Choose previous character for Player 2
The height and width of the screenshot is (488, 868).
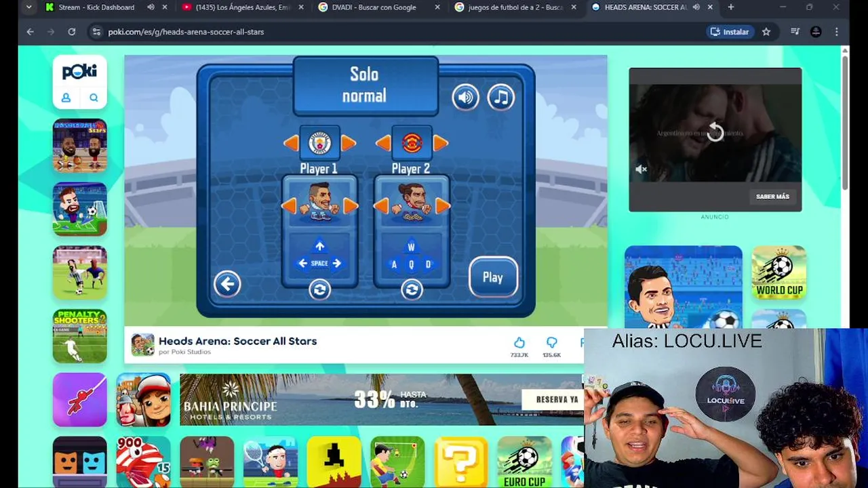380,205
